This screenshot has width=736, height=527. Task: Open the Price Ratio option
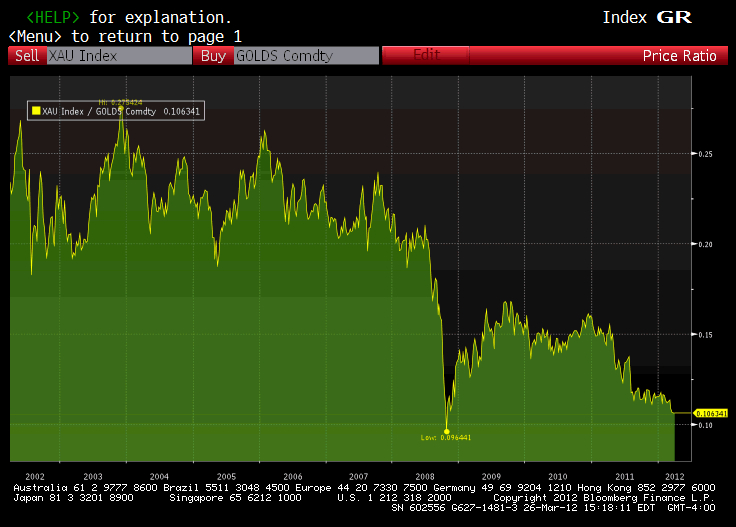pyautogui.click(x=679, y=56)
